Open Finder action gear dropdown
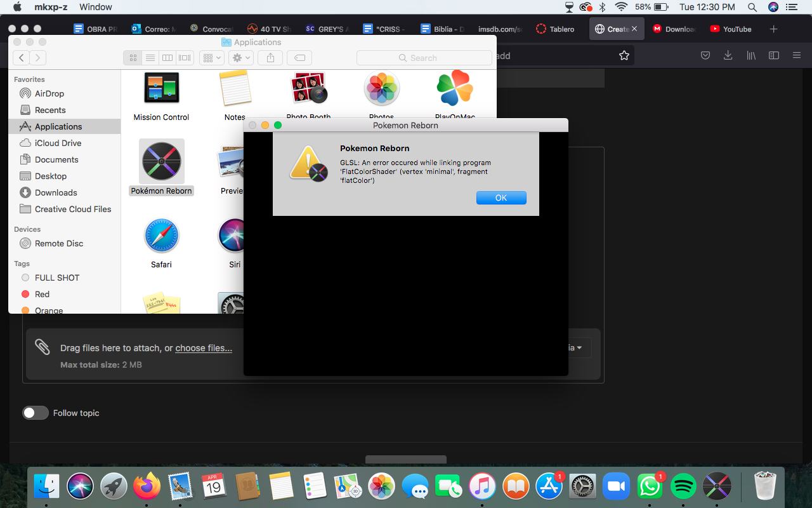Image resolution: width=812 pixels, height=508 pixels. point(241,58)
